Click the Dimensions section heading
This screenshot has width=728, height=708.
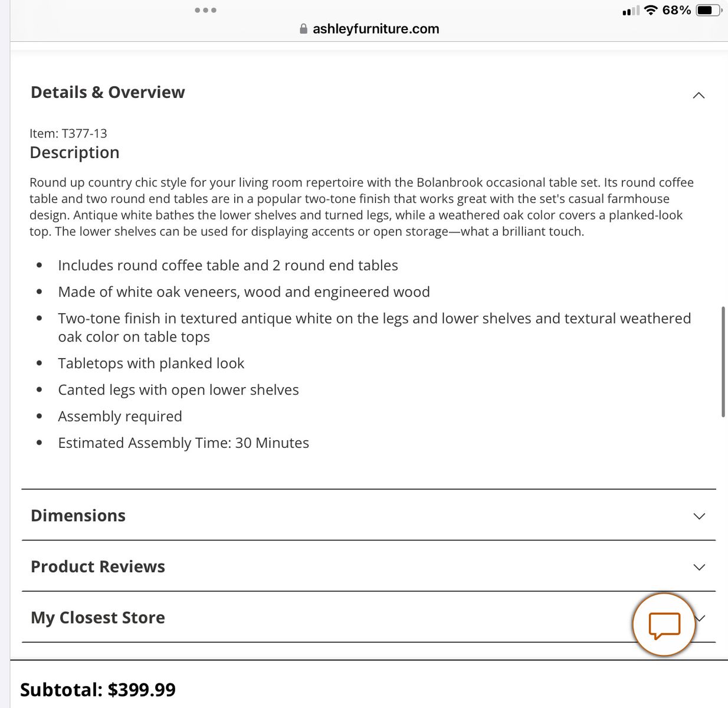click(x=78, y=516)
